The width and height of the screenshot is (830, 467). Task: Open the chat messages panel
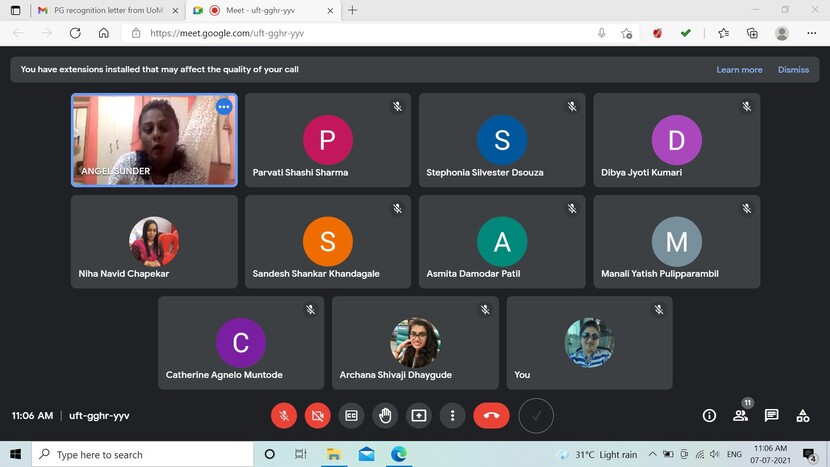[x=771, y=415]
